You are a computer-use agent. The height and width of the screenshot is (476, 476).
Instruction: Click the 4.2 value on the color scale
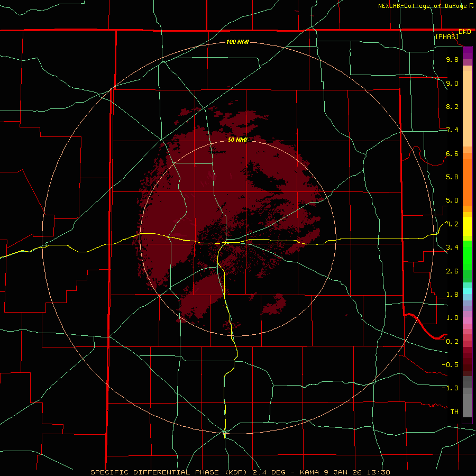pyautogui.click(x=452, y=224)
